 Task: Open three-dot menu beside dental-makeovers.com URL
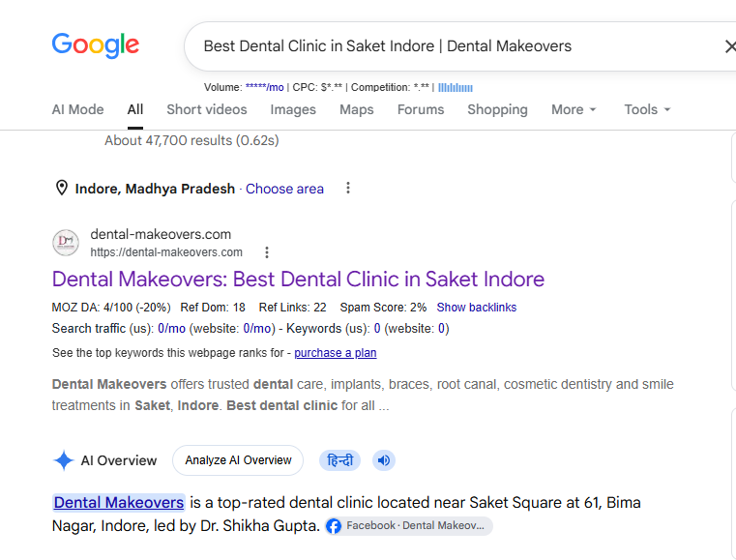click(x=267, y=252)
